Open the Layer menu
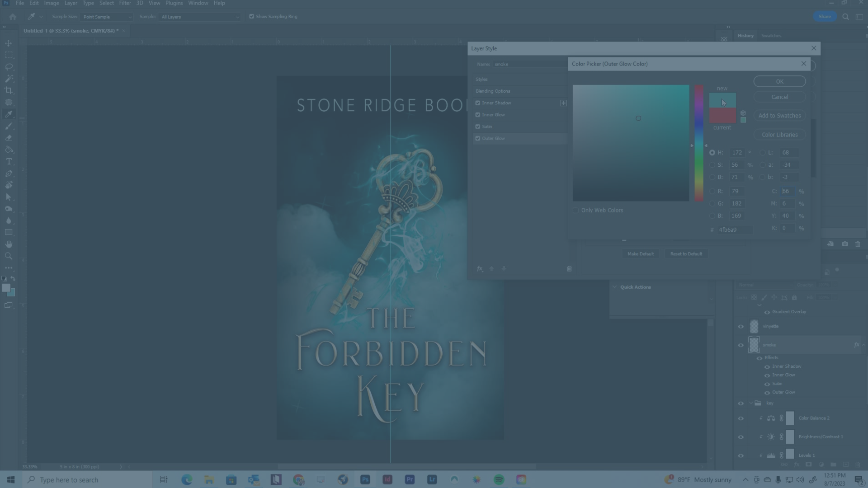 71,3
